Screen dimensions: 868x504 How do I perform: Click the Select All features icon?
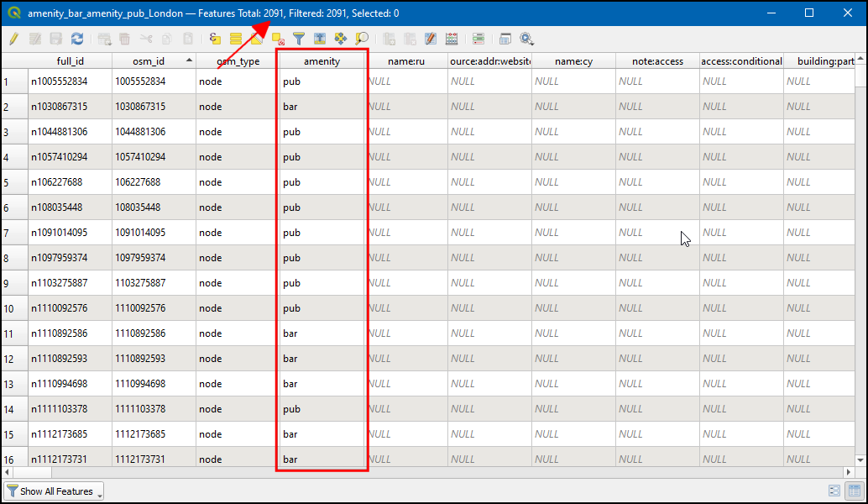point(236,39)
